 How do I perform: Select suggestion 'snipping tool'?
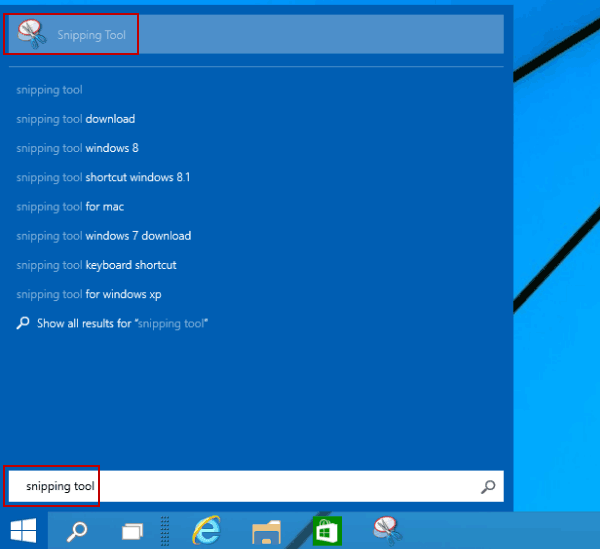(x=49, y=90)
